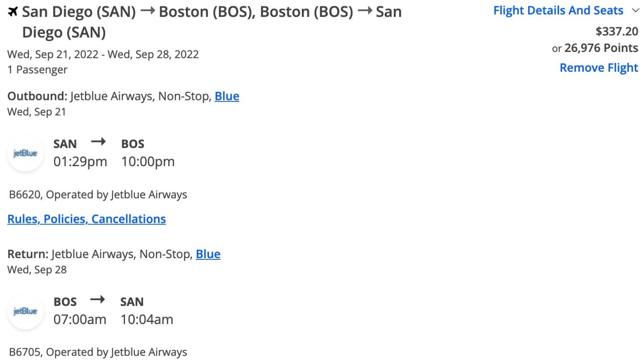644x362 pixels.
Task: Open the outbound Blue fare details
Action: (x=227, y=96)
